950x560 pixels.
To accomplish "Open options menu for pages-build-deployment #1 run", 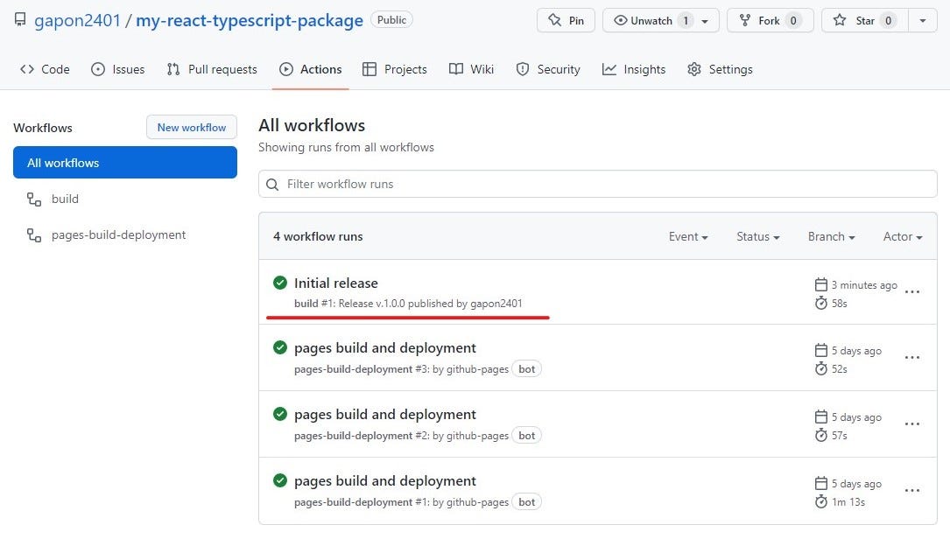I will point(911,491).
